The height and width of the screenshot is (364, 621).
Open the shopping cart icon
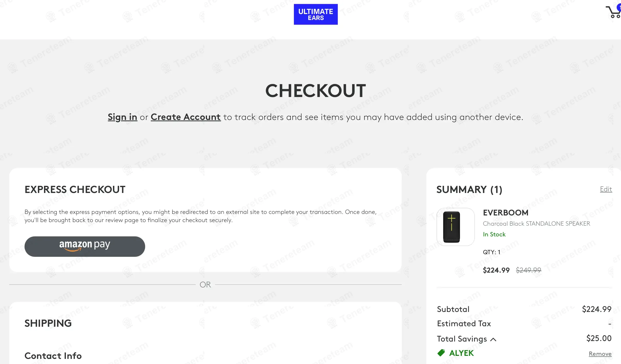coord(613,12)
